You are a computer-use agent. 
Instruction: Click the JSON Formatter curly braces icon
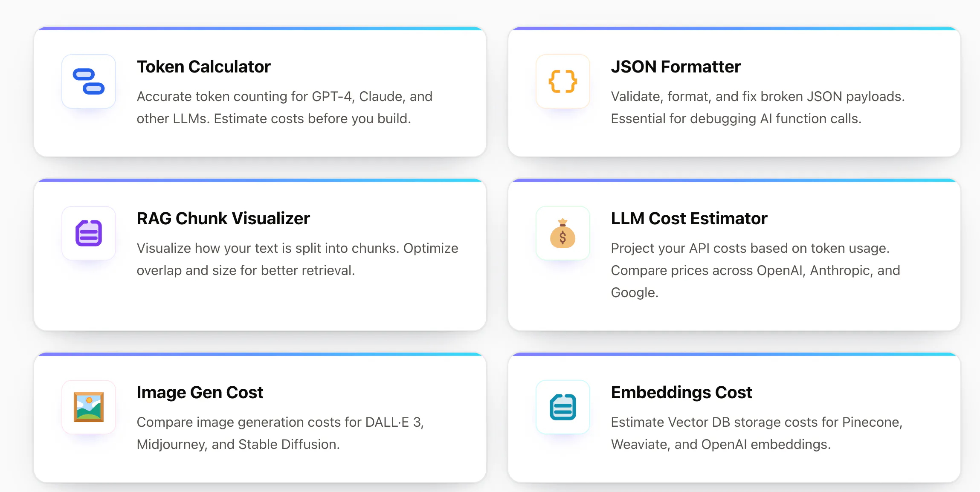tap(563, 81)
